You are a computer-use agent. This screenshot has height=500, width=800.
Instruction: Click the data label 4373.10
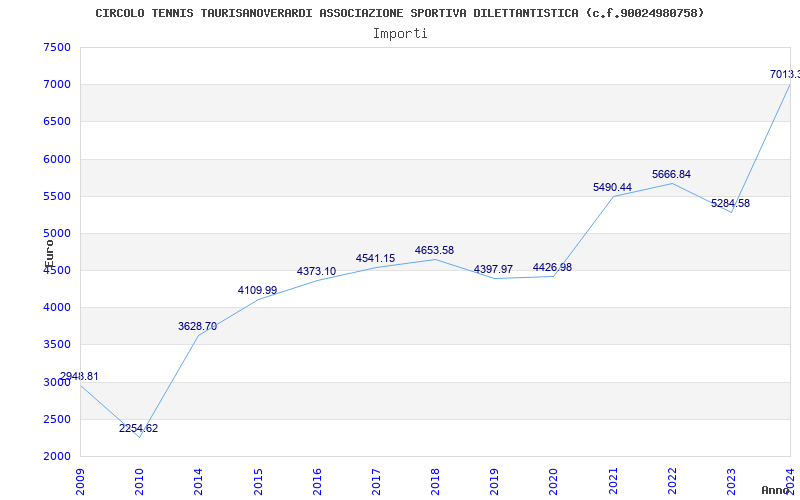pyautogui.click(x=316, y=271)
